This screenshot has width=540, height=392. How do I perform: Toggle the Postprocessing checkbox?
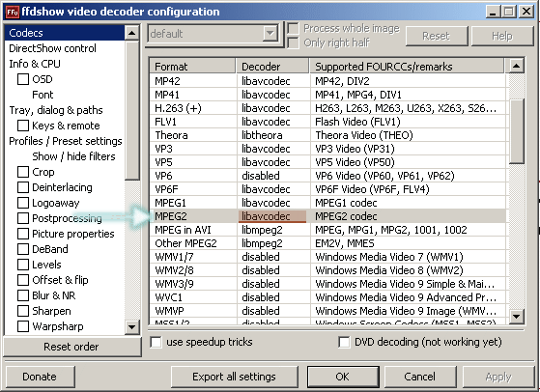[x=23, y=218]
